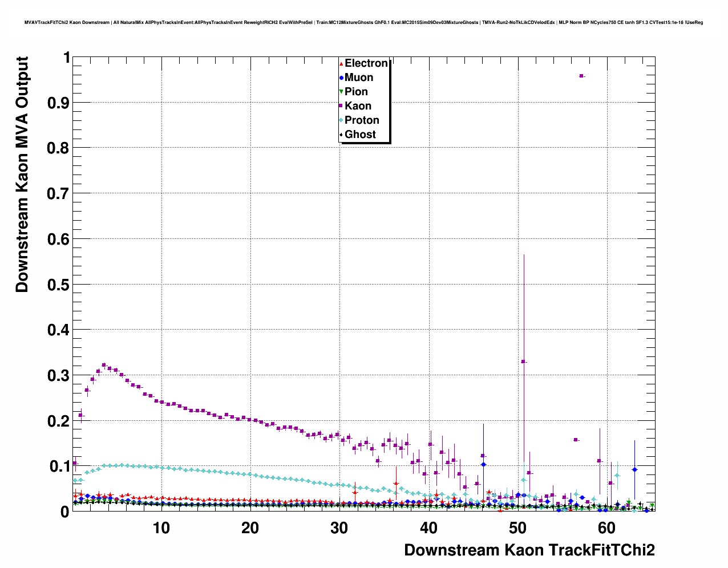The height and width of the screenshot is (568, 728).
Task: Select the Electron legend label
Action: coord(366,63)
